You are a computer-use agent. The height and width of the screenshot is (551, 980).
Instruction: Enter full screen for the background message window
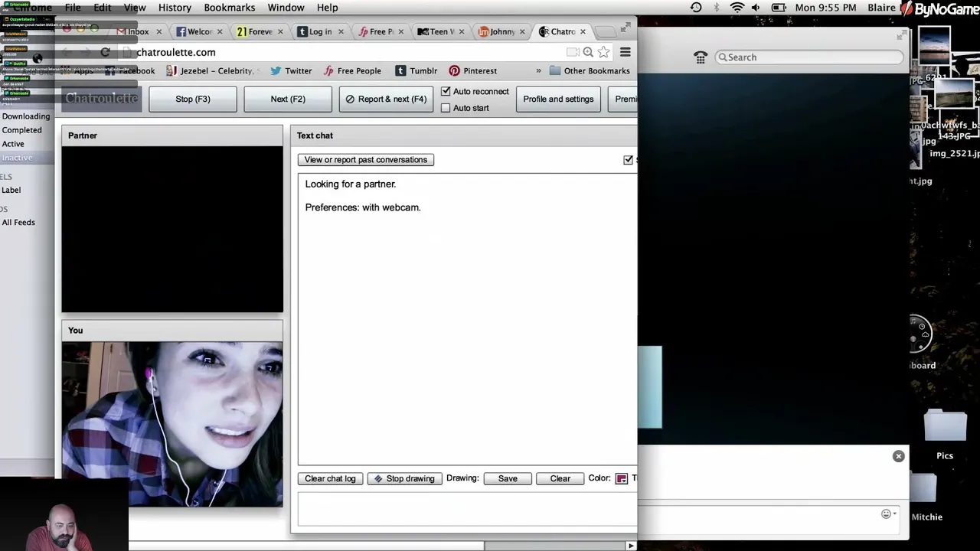900,36
